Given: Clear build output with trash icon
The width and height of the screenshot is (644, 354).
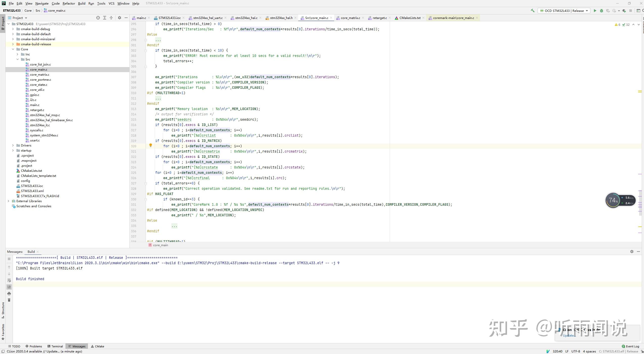Looking at the screenshot, I should 9,300.
